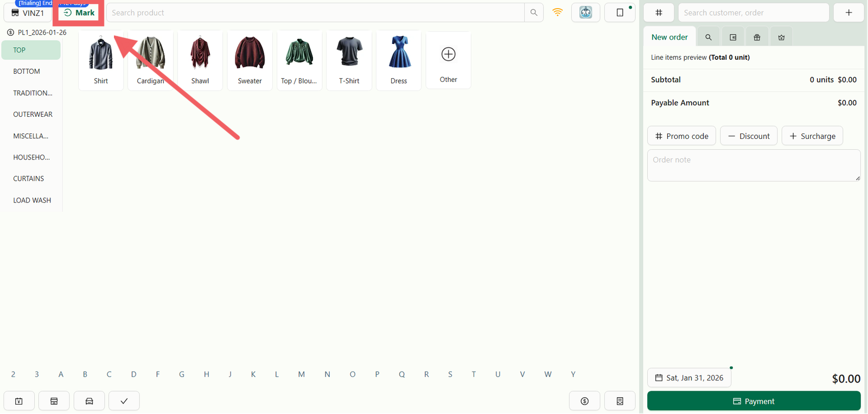Image resolution: width=868 pixels, height=414 pixels.
Task: Click the Other plus product tile
Action: pyautogui.click(x=448, y=60)
